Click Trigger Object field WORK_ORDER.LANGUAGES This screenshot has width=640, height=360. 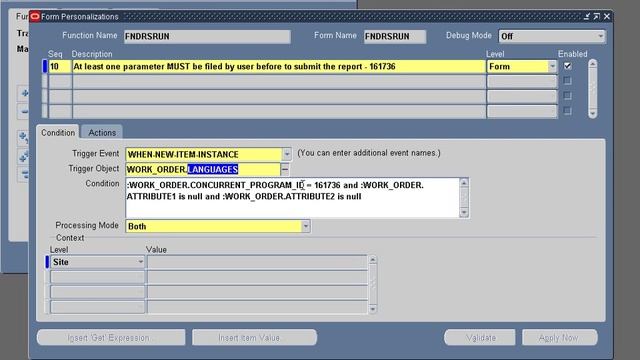[x=203, y=169]
